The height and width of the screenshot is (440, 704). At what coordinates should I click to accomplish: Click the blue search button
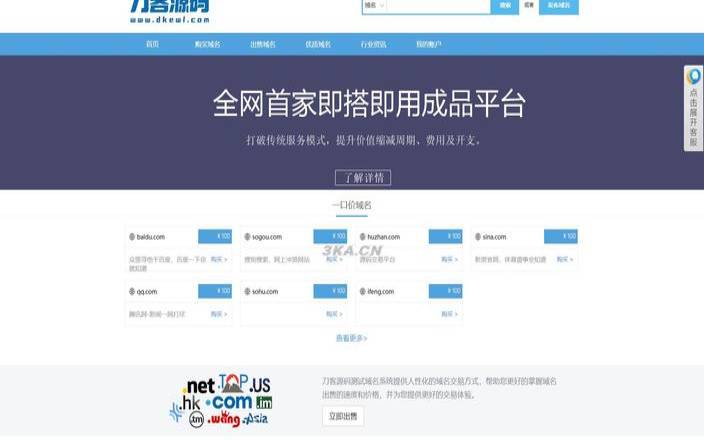coord(505,5)
